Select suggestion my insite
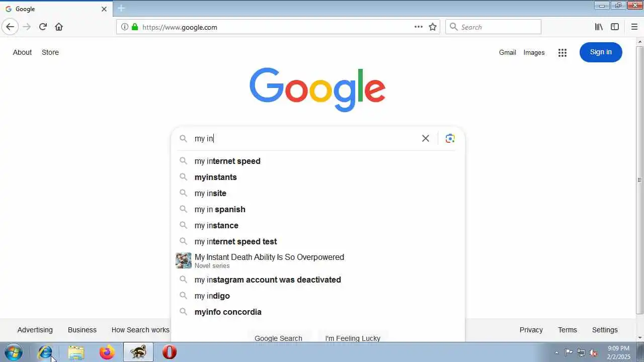Screen dimensions: 644x362 click(x=318, y=193)
